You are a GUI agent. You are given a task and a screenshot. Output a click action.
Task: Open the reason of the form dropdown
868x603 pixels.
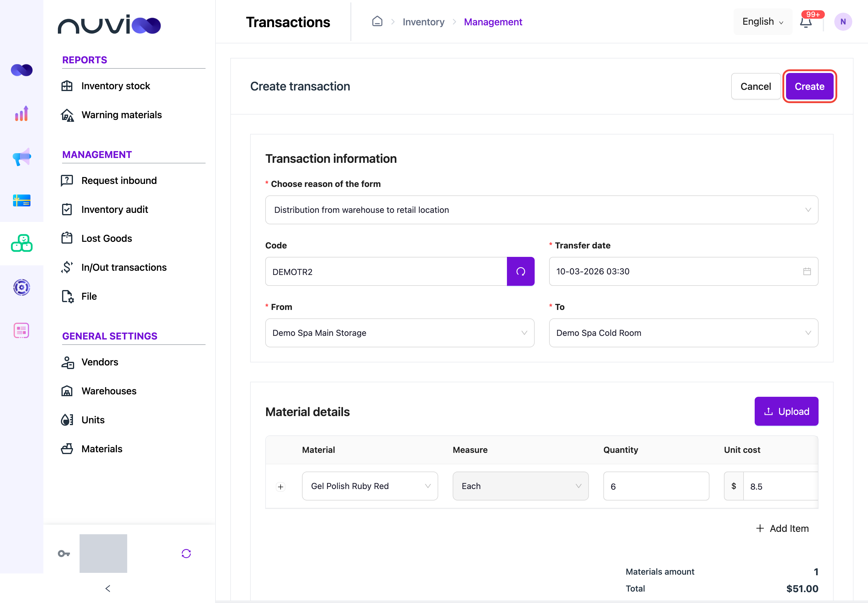pos(542,210)
